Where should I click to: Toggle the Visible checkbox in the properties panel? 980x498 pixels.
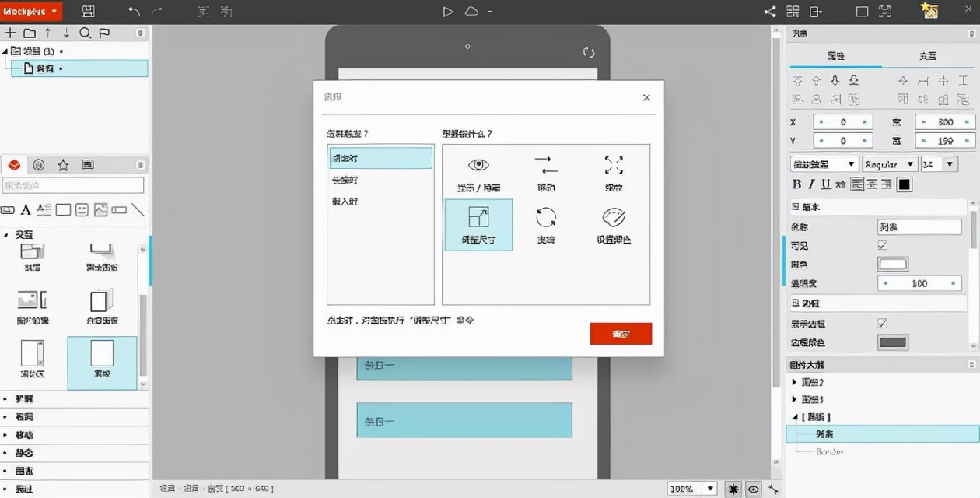(x=884, y=246)
